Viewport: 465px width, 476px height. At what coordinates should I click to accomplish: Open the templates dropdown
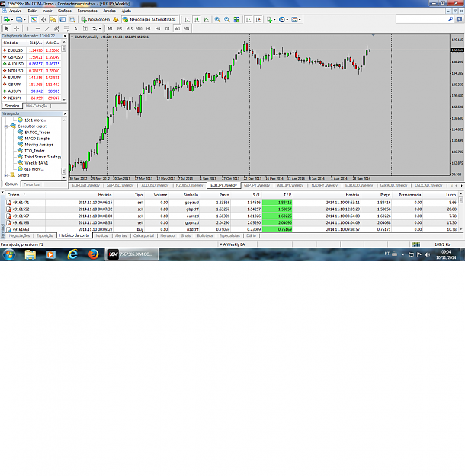pyautogui.click(x=296, y=20)
